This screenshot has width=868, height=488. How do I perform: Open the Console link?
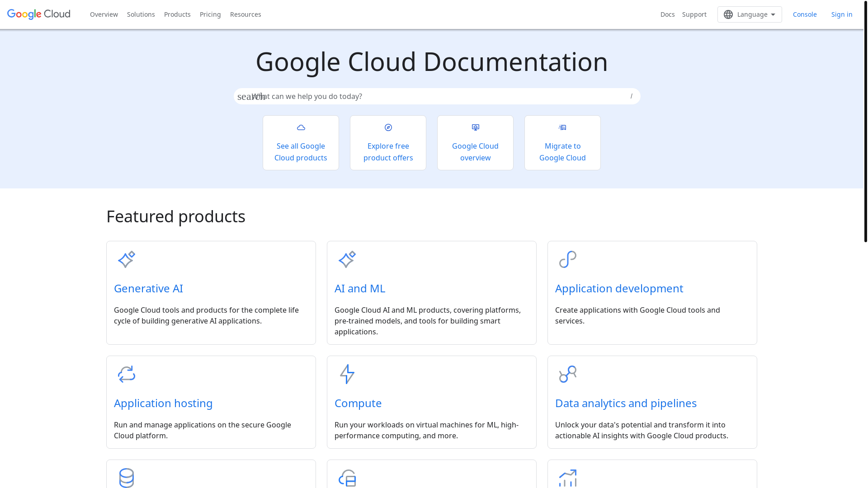[x=805, y=14]
